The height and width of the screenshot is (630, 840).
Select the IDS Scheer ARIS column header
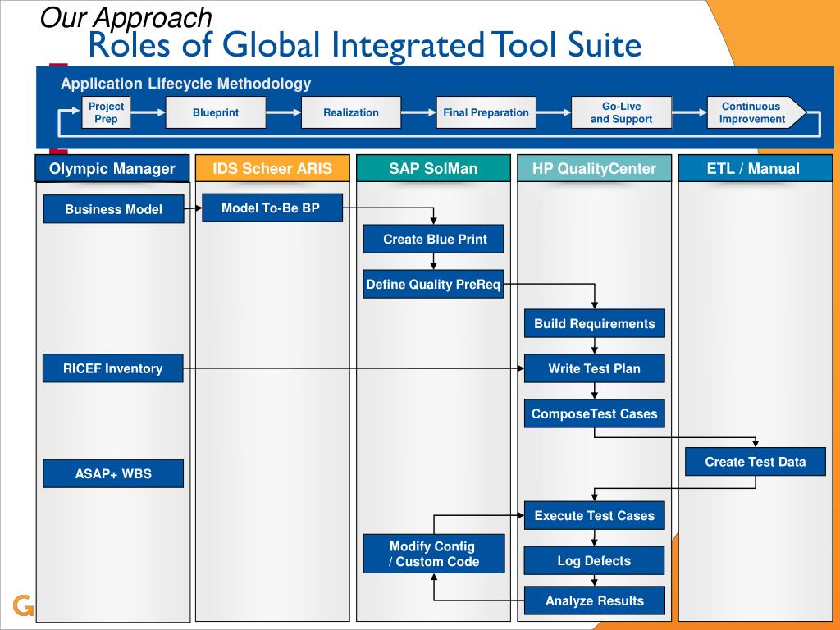pyautogui.click(x=272, y=169)
